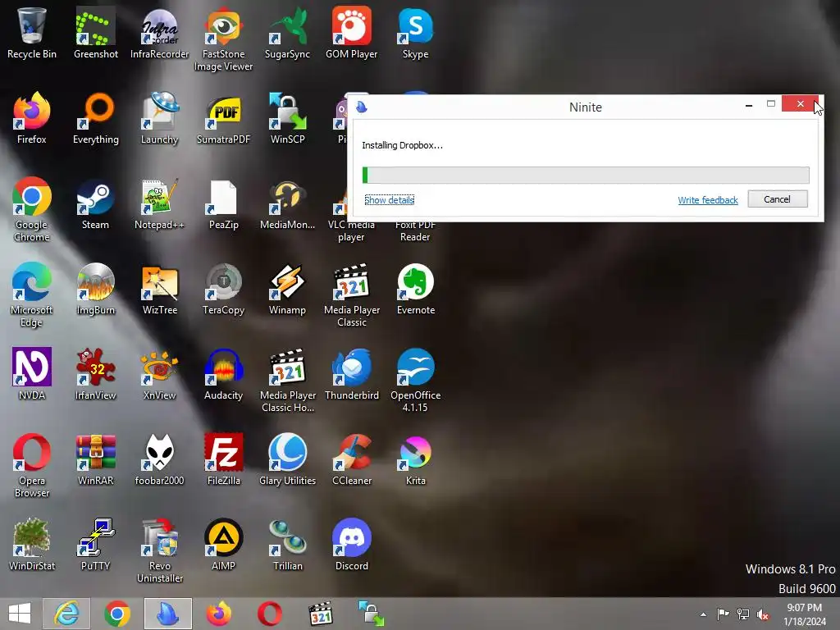Click the Media Player Classic shortcut
840x630 pixels.
pyautogui.click(x=351, y=295)
